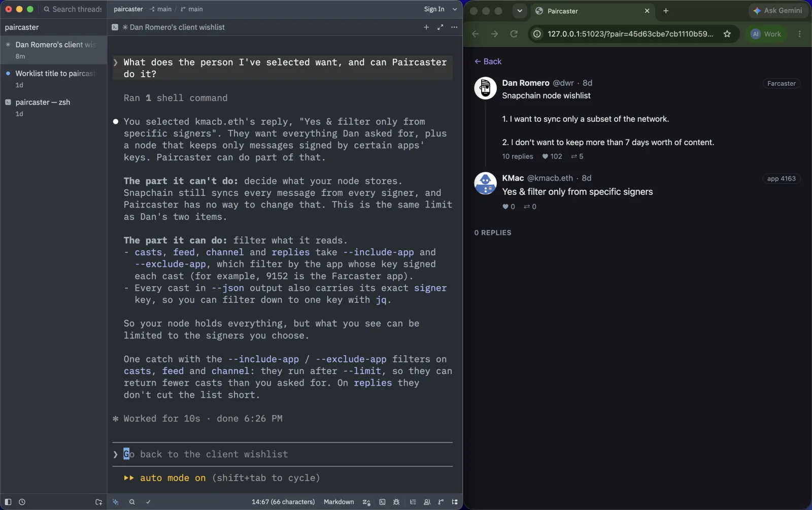Viewport: 812px width, 510px height.
Task: Go Back using the link on the Paircaster page
Action: [x=488, y=61]
